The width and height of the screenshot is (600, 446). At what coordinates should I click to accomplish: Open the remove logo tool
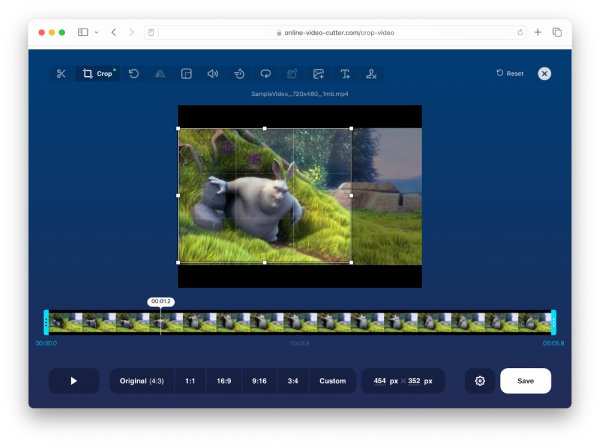371,74
